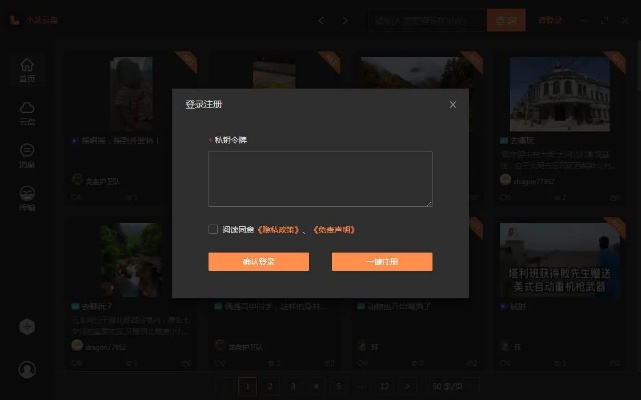Screen dimensions: 641x400
Task: Minimize the application window
Action: [584, 20]
